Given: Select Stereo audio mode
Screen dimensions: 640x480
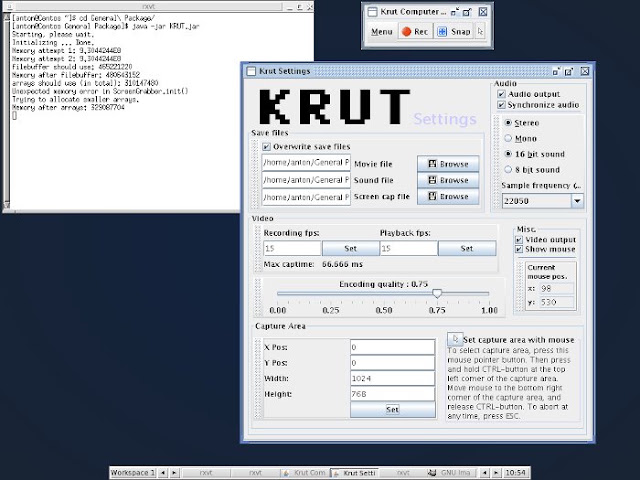Looking at the screenshot, I should 508,122.
